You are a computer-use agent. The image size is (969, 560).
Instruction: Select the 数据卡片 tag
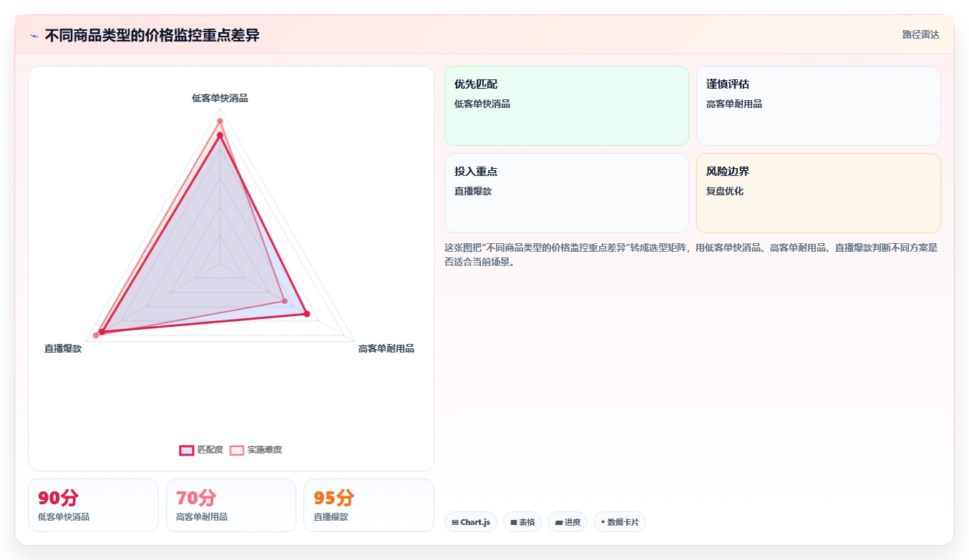point(620,522)
